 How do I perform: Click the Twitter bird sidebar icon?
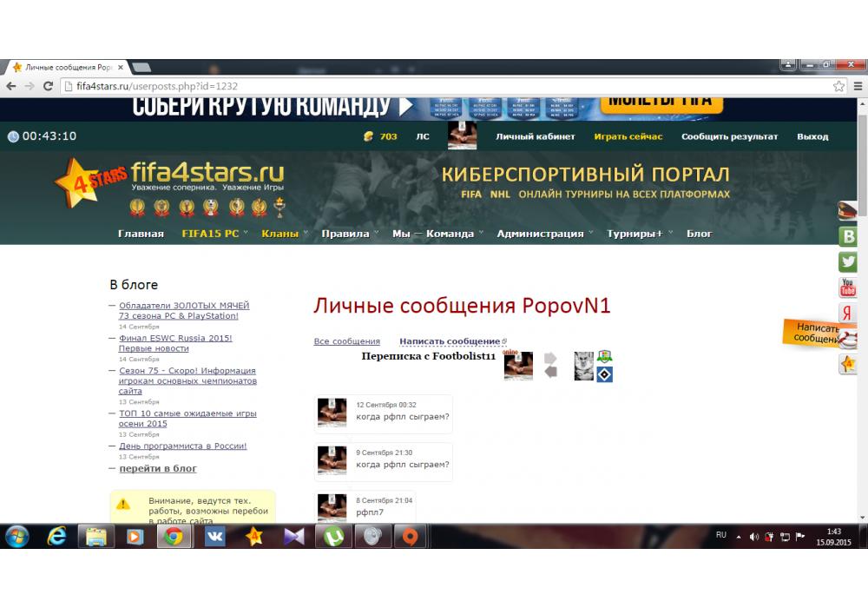pyautogui.click(x=848, y=261)
